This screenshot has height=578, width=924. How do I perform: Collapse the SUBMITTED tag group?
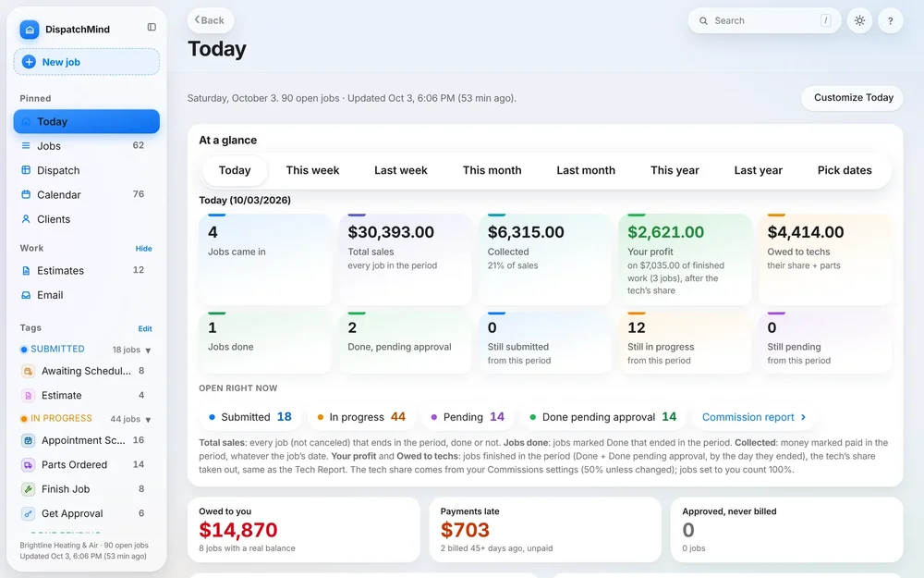tap(148, 350)
